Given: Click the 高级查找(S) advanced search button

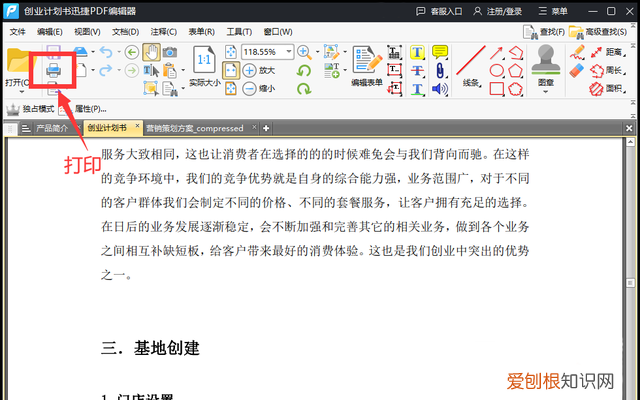Looking at the screenshot, I should tap(598, 32).
